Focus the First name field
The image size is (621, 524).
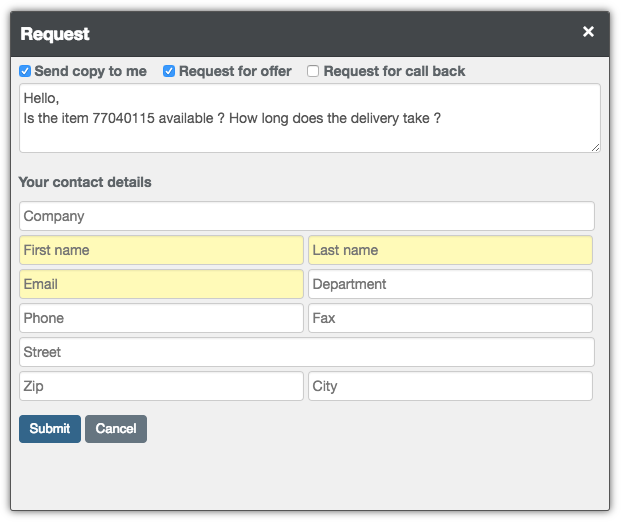[x=161, y=250]
